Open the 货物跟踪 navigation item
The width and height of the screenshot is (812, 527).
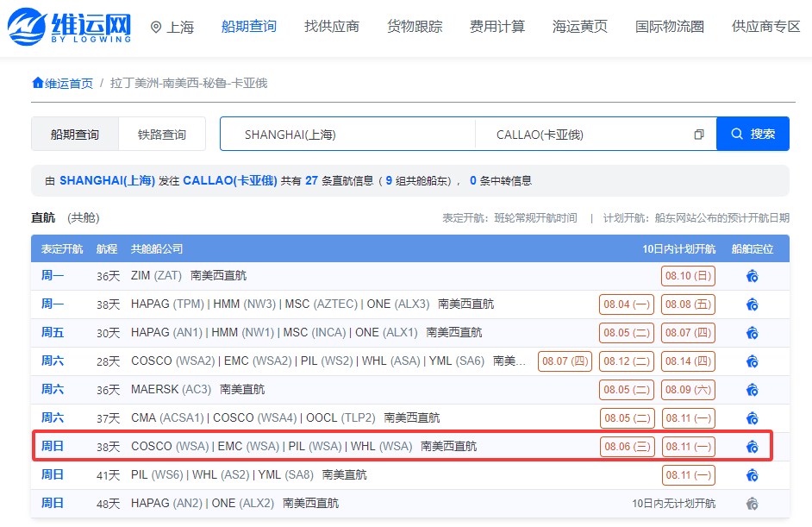pyautogui.click(x=415, y=27)
